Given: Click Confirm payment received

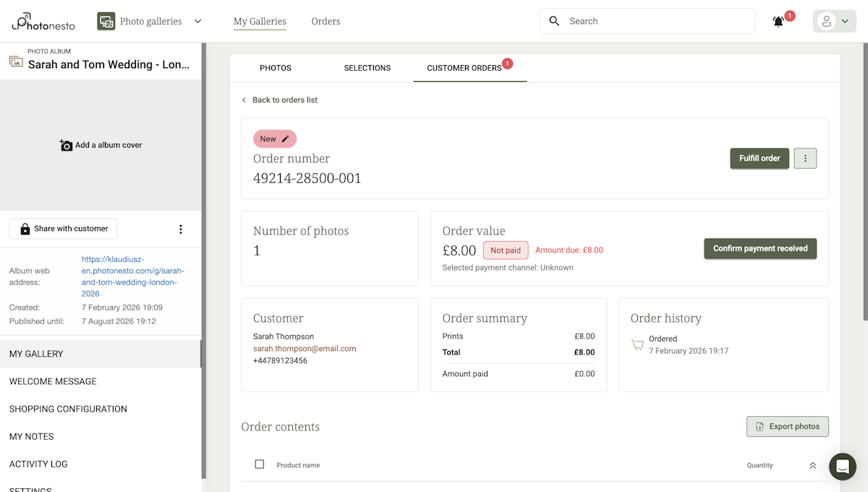Looking at the screenshot, I should click(x=760, y=248).
